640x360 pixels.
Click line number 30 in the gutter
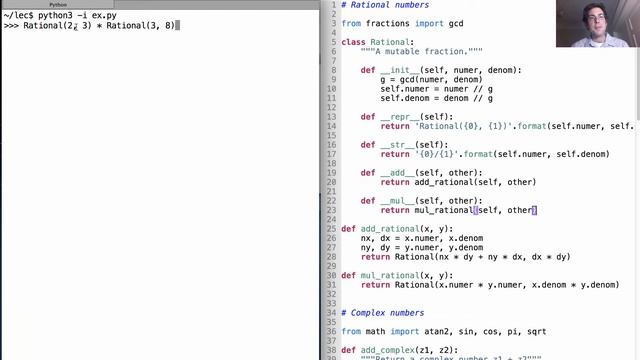[x=331, y=276]
